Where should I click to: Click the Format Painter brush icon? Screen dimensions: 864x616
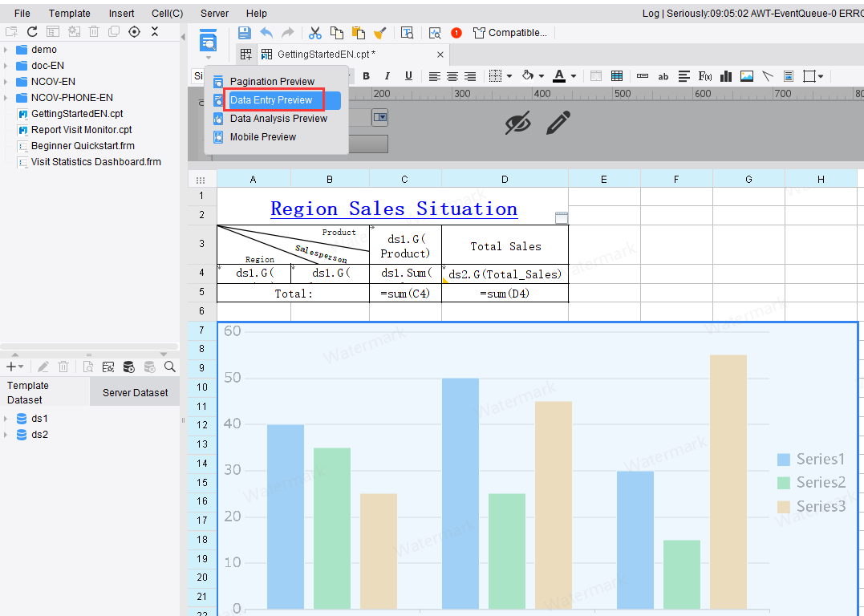(x=380, y=33)
